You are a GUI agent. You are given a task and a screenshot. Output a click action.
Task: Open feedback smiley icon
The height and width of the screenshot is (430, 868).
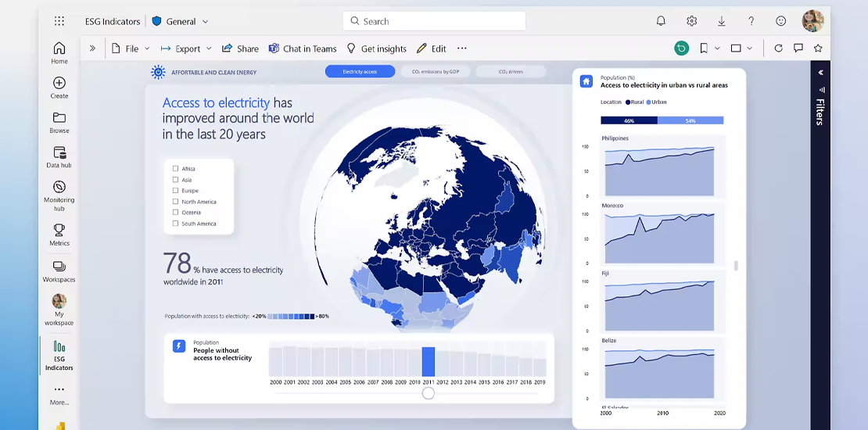(781, 21)
